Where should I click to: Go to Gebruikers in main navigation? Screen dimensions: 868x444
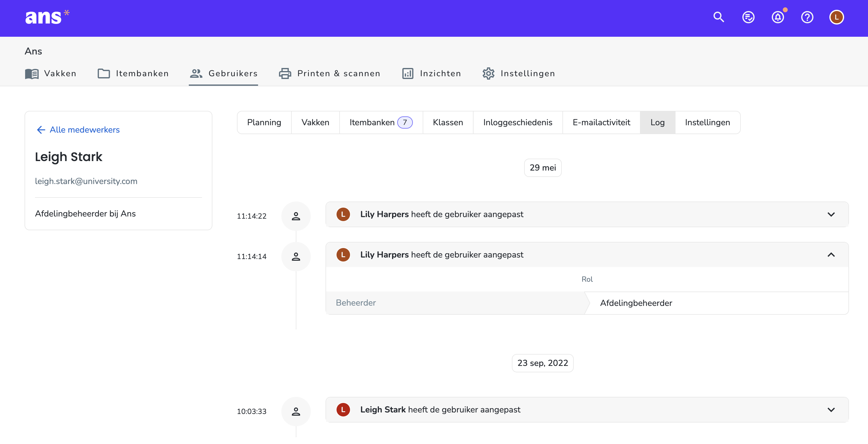click(223, 74)
